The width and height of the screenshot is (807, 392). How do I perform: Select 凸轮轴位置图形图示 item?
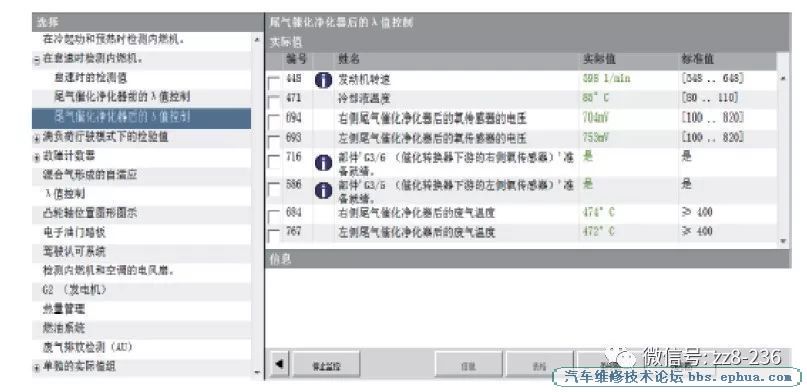pos(90,213)
